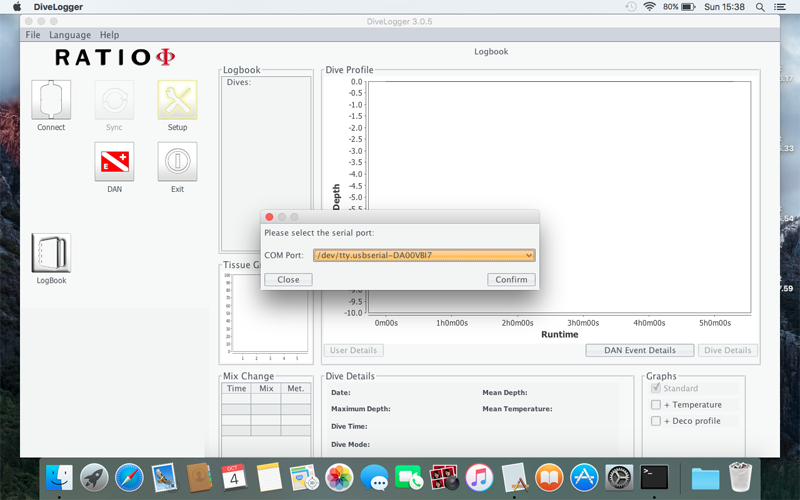Image resolution: width=800 pixels, height=500 pixels.
Task: Open Messages in the Dock
Action: (374, 478)
